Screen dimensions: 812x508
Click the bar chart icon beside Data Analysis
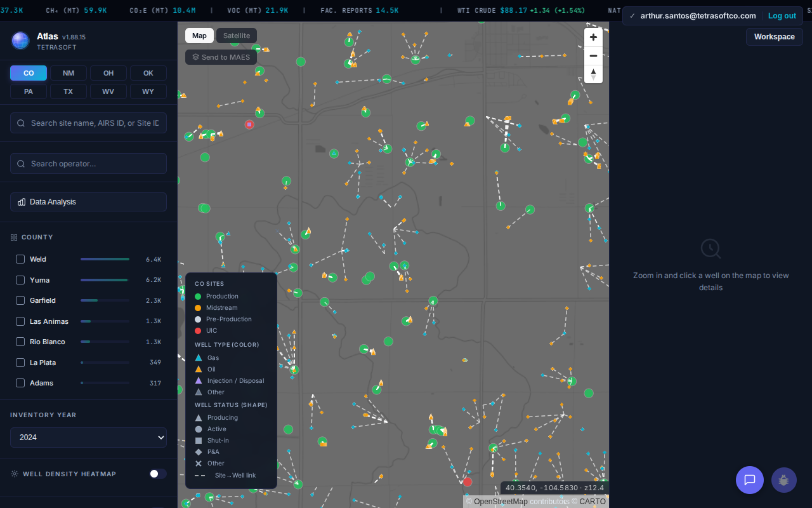point(22,202)
